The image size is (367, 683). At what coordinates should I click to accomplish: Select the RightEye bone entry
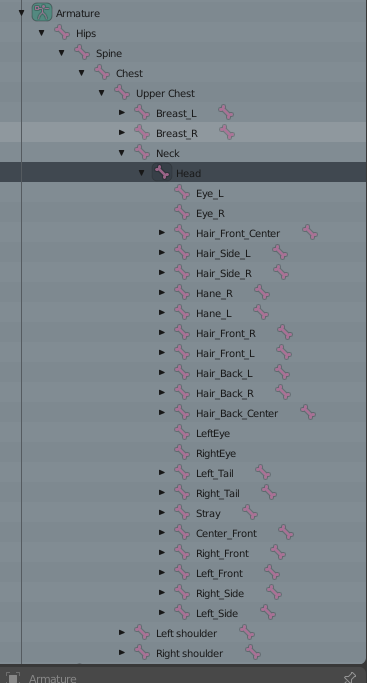tap(216, 453)
